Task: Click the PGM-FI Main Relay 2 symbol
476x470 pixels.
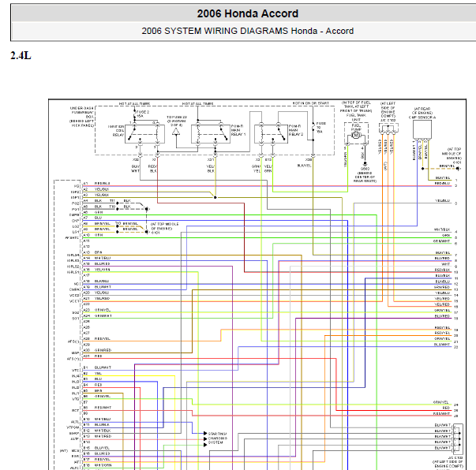Action: click(271, 134)
